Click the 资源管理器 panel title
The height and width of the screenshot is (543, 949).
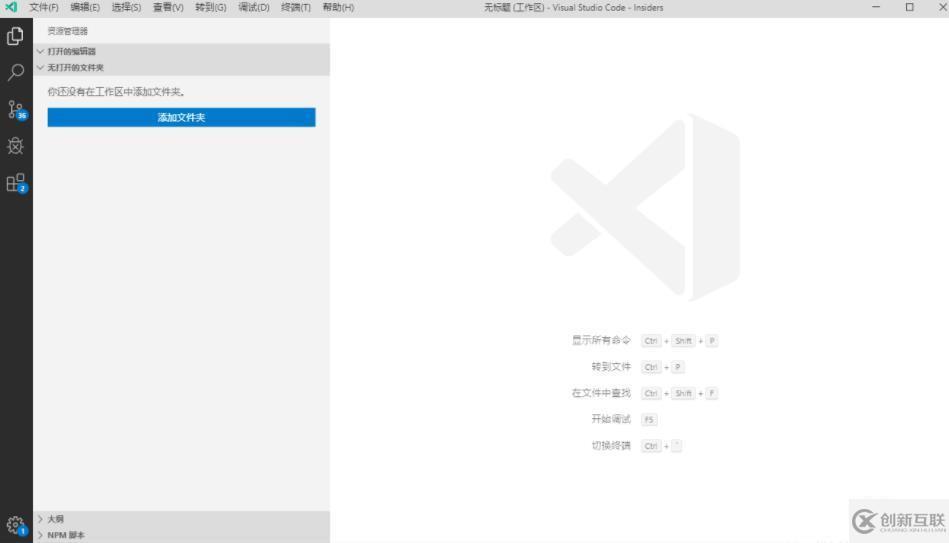click(x=68, y=31)
